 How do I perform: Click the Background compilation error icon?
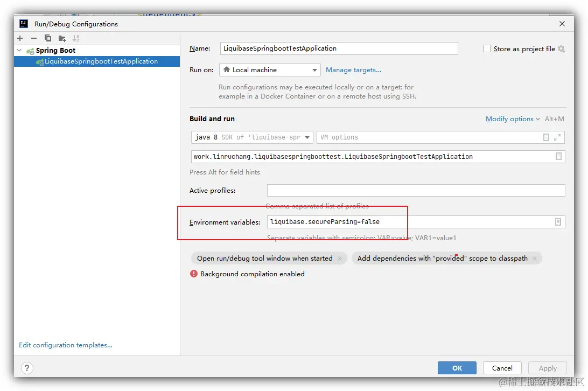[193, 274]
